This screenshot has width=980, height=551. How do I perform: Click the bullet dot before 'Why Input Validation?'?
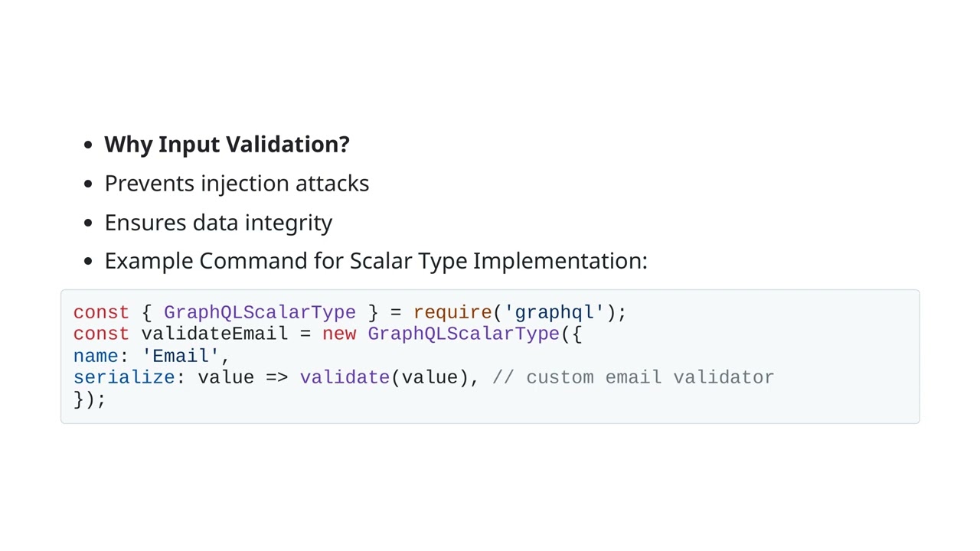pos(89,145)
